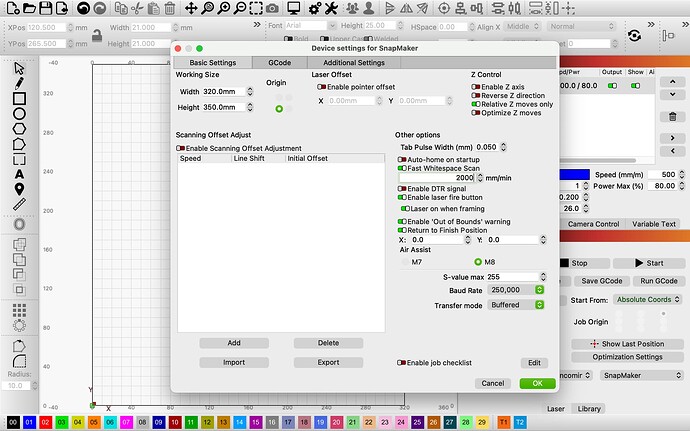This screenshot has width=690, height=431.
Task: Open the SnapMaker device dropdown
Action: [x=642, y=376]
